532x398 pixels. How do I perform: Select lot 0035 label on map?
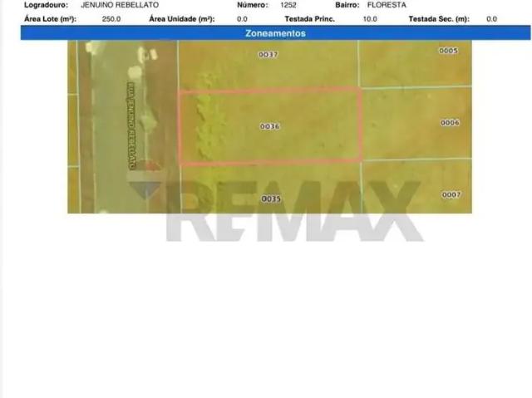271,199
